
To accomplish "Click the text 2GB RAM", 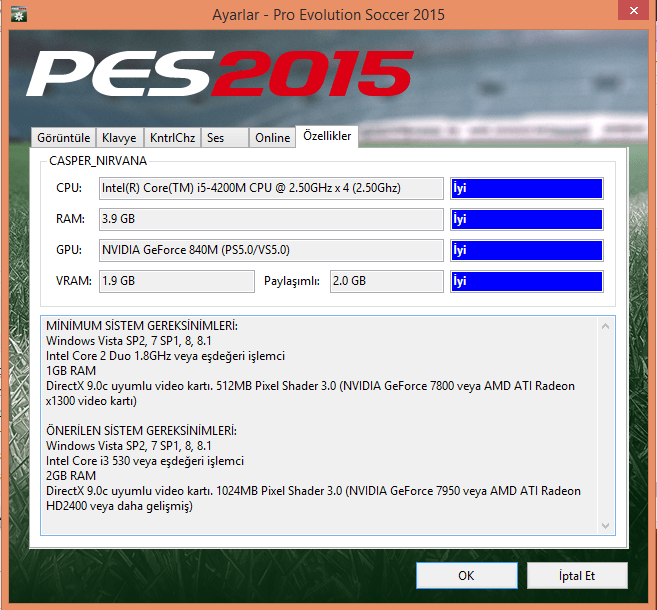I will click(71, 476).
